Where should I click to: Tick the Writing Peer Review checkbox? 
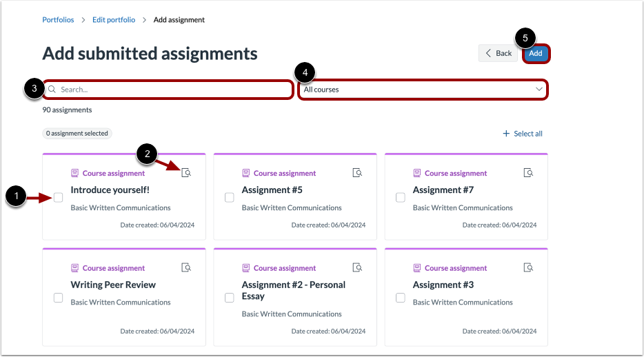pos(59,298)
